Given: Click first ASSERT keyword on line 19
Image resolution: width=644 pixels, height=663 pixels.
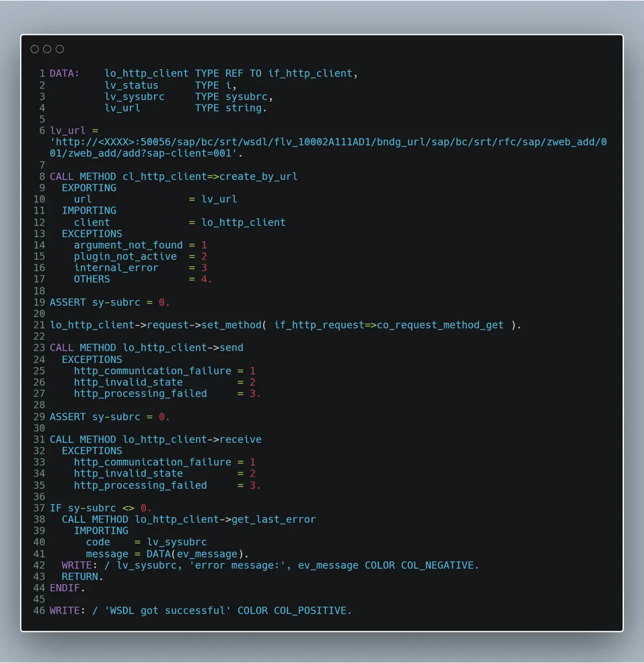Looking at the screenshot, I should (68, 302).
